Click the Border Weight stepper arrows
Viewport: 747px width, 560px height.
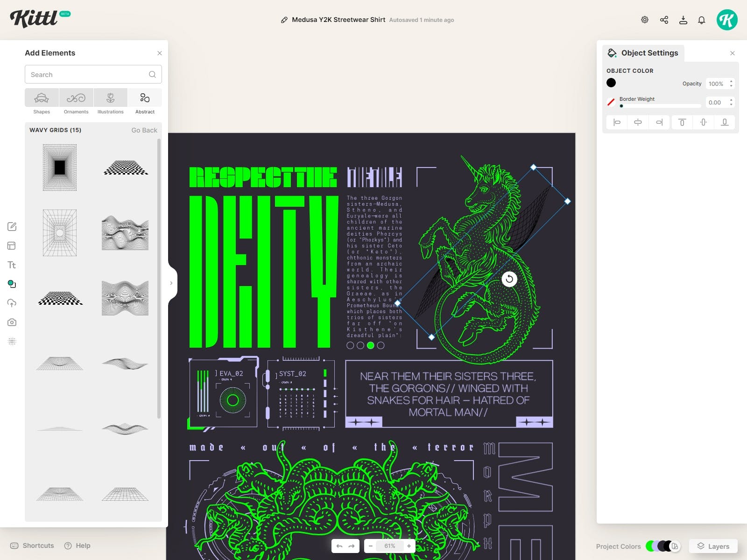click(731, 102)
